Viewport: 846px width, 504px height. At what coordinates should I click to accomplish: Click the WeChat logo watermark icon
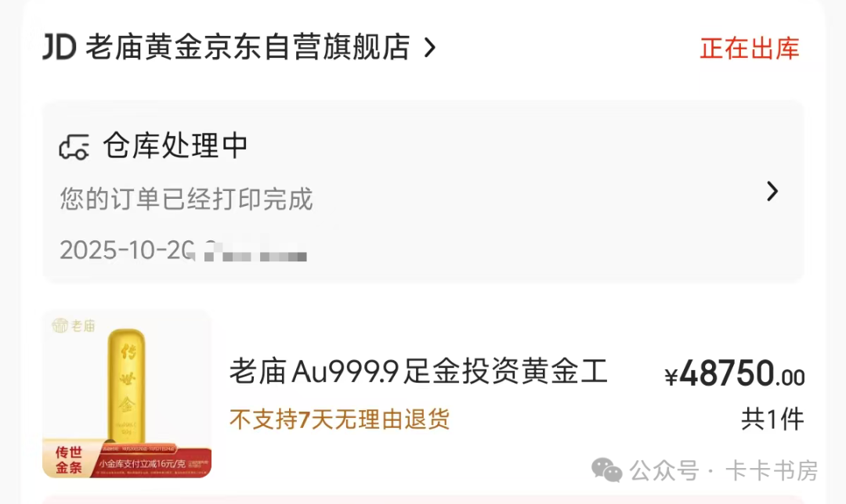click(606, 470)
